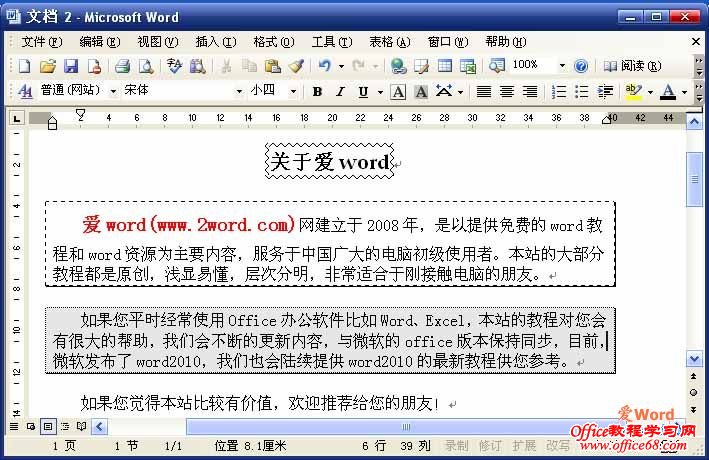709x460 pixels.
Task: Expand underline style dropdown arrow
Action: pos(380,92)
